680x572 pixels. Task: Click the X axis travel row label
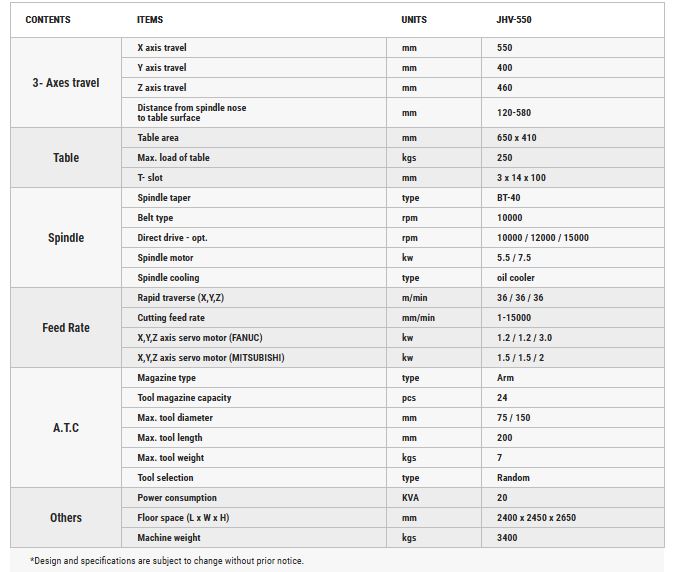click(162, 48)
